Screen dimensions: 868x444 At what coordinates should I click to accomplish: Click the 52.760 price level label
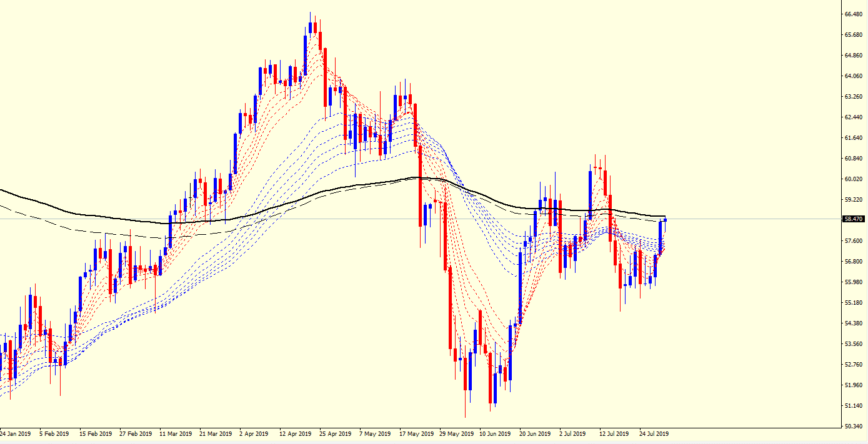(x=854, y=365)
